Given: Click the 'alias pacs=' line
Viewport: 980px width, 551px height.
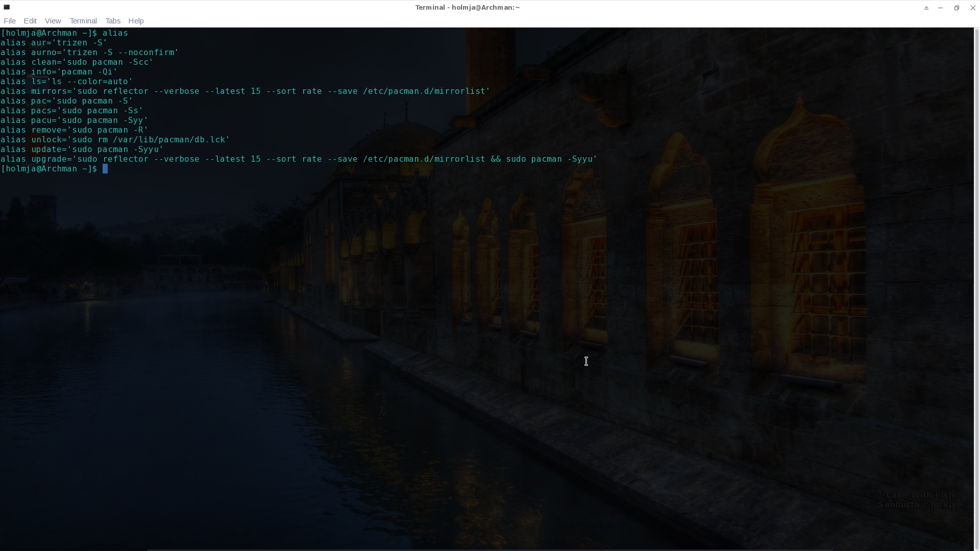Looking at the screenshot, I should click(72, 111).
